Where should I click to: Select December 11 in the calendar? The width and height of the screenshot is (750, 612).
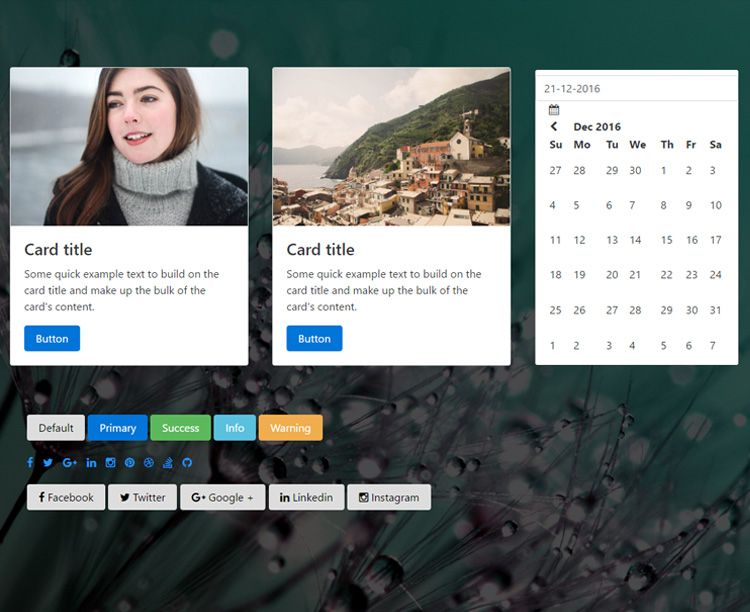(x=555, y=240)
